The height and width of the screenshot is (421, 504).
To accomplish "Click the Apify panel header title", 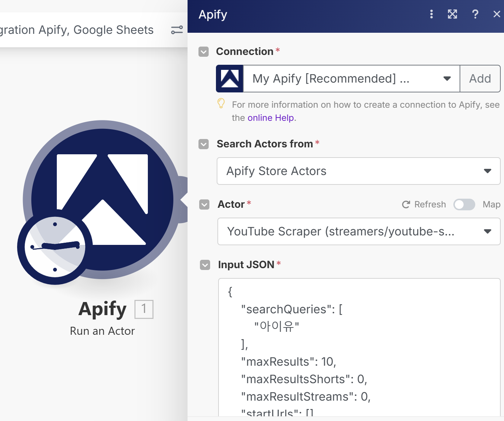I will (x=213, y=15).
